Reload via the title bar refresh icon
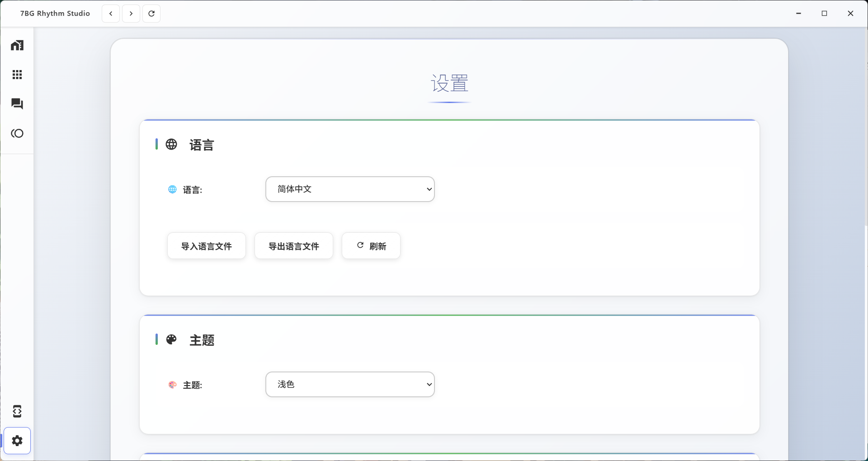The height and width of the screenshot is (461, 868). (151, 14)
